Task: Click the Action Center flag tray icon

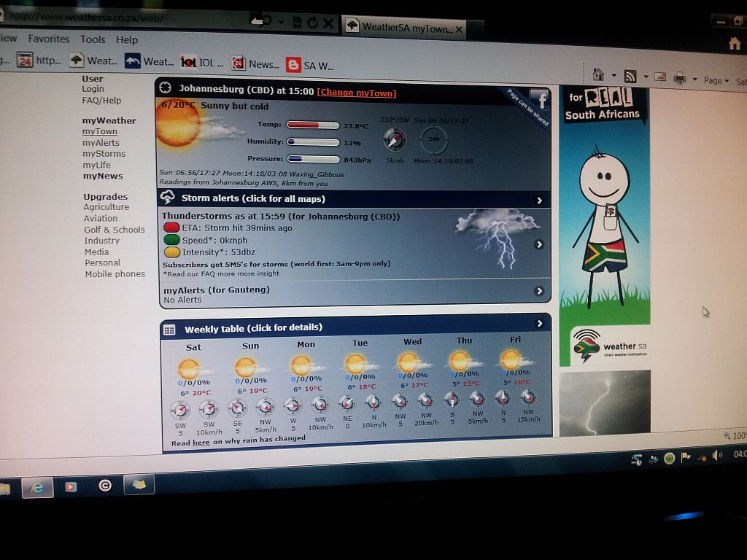Action: click(x=686, y=458)
